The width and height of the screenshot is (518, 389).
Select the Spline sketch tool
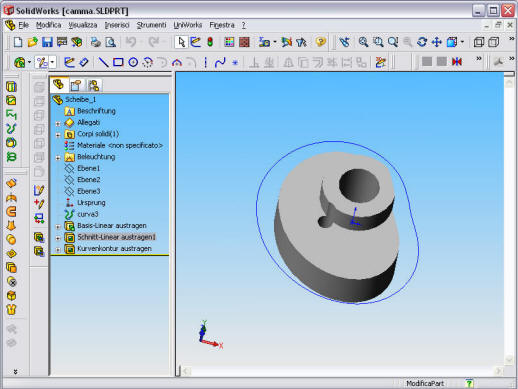[220, 62]
